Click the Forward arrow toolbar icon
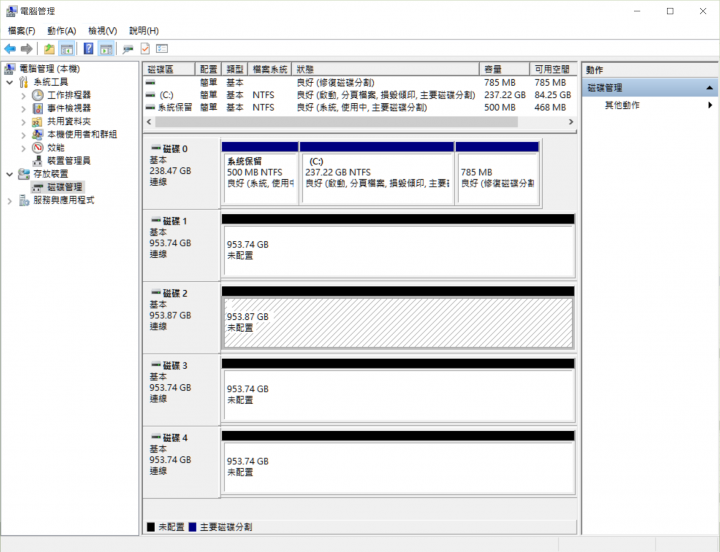The image size is (720, 552). coord(27,49)
